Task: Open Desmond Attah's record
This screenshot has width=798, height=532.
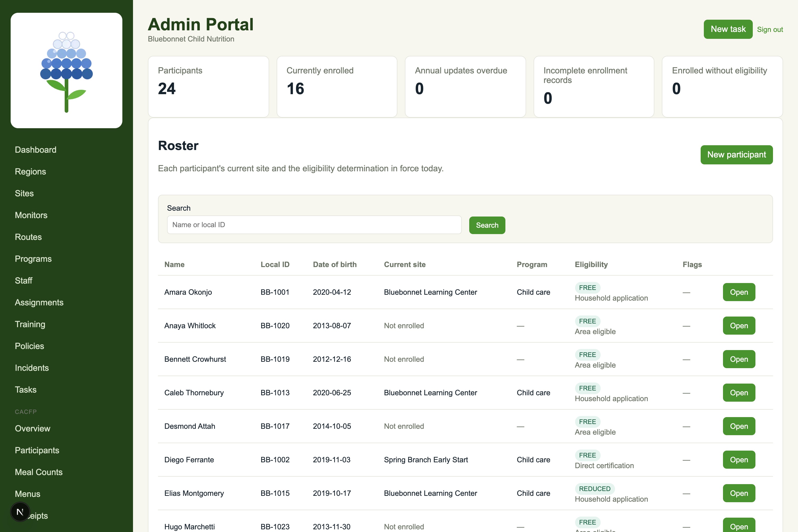Action: coord(739,426)
